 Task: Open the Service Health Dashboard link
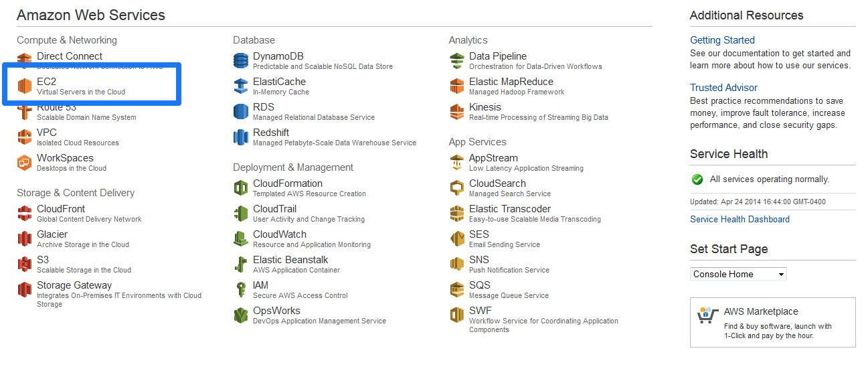tap(740, 219)
